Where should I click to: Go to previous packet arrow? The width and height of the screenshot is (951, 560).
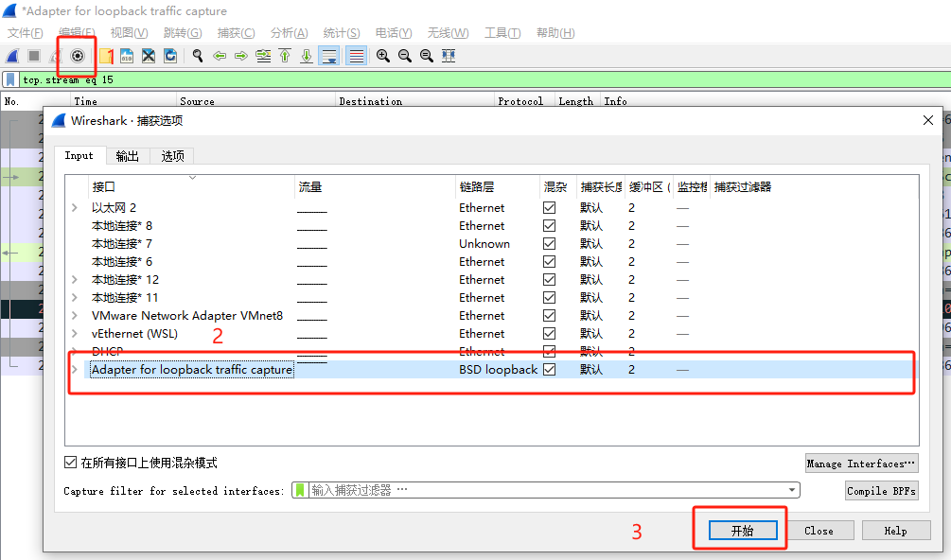pyautogui.click(x=220, y=57)
